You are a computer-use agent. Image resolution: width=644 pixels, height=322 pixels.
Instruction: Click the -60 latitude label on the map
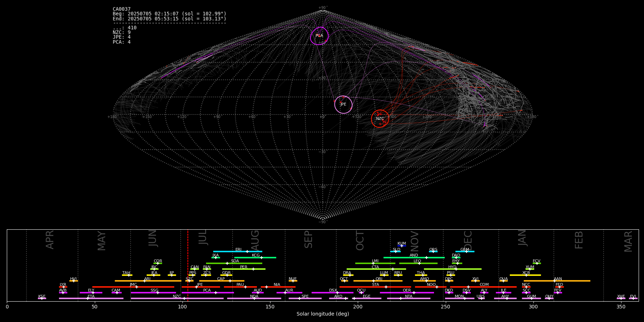323,187
